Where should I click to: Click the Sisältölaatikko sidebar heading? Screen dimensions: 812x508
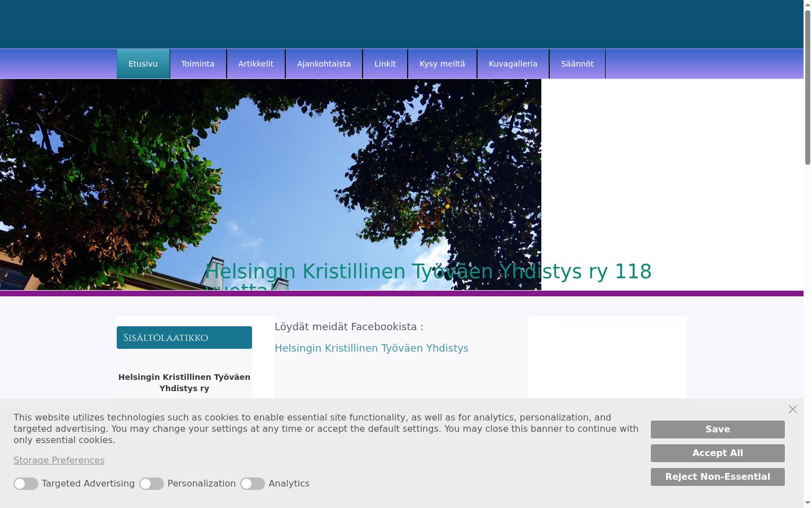(184, 338)
